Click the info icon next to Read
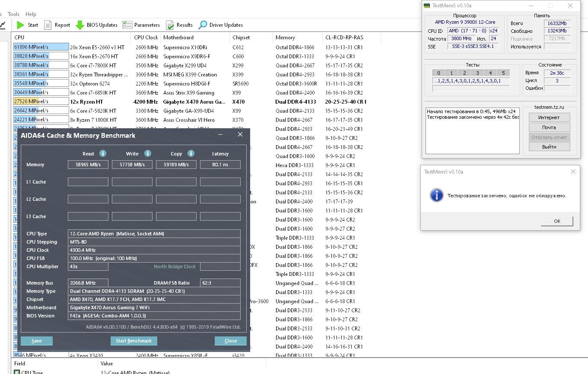 [103, 153]
